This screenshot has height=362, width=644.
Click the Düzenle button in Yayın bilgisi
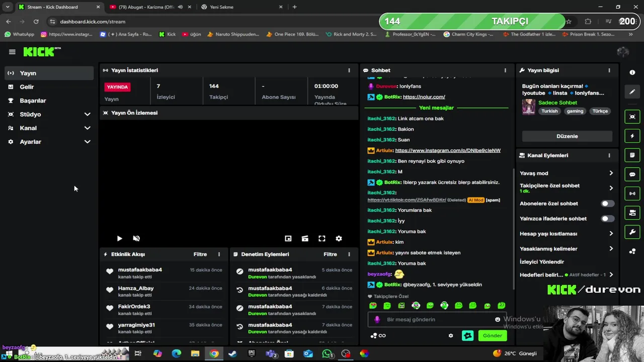tap(567, 136)
